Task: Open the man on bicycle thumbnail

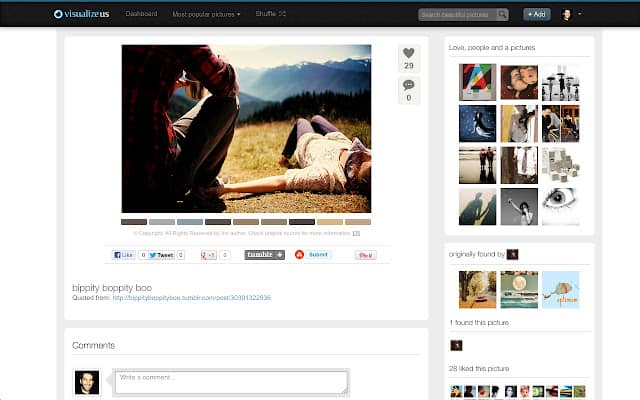Action: [x=560, y=124]
